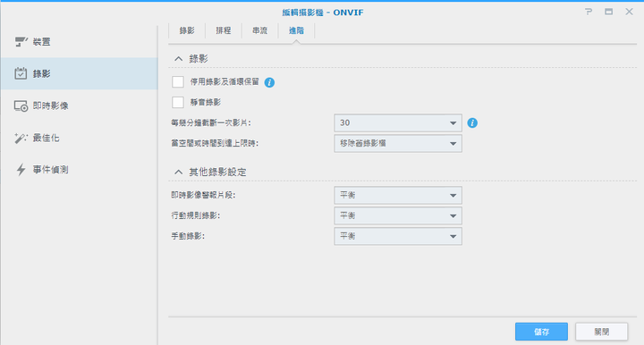
Task: Collapse the 錄影 section chevron
Action: tap(178, 59)
